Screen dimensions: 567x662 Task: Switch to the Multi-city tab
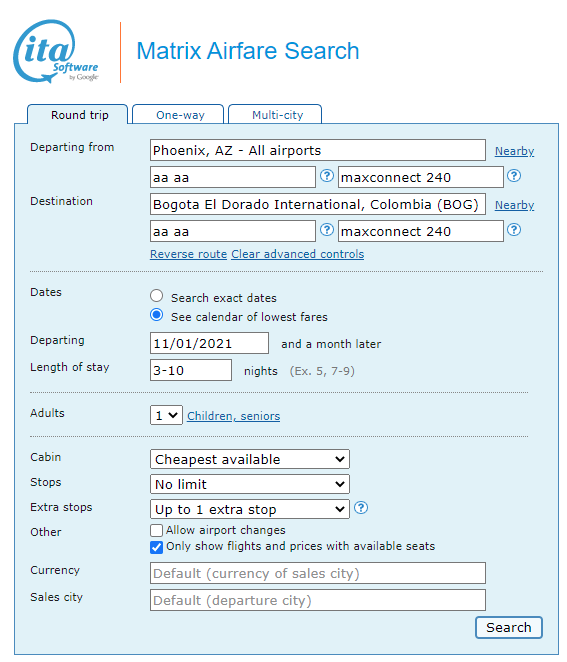click(275, 114)
